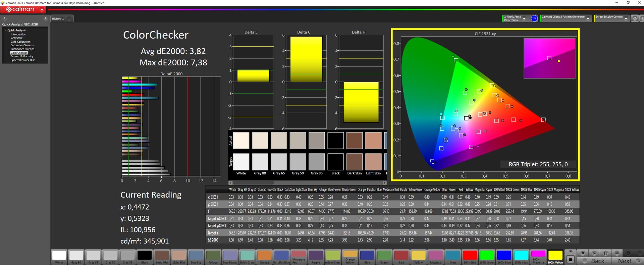Click the stop measurement icon
Image resolution: width=644 pixels, height=265 pixels.
pyautogui.click(x=583, y=253)
